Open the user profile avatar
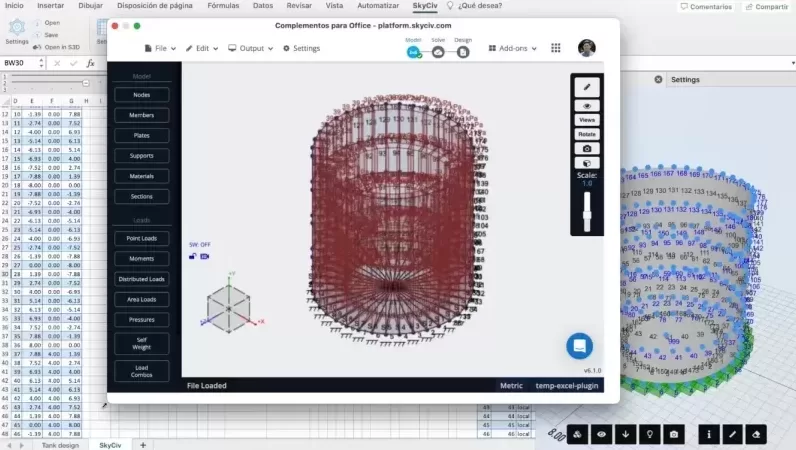 [x=587, y=48]
